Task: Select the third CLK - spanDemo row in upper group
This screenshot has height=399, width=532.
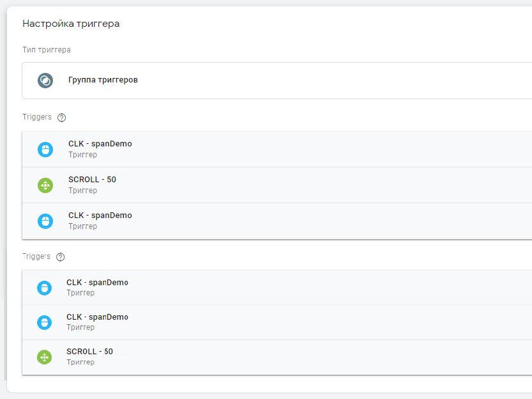Action: coord(100,215)
